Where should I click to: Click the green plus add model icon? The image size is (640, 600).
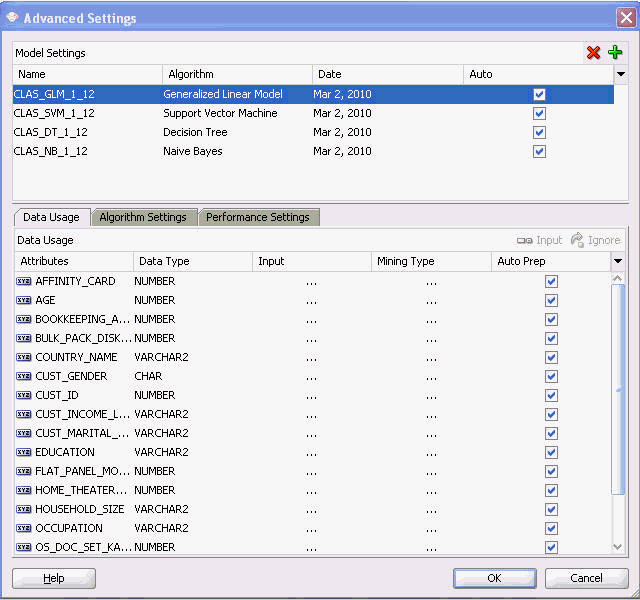(x=615, y=53)
